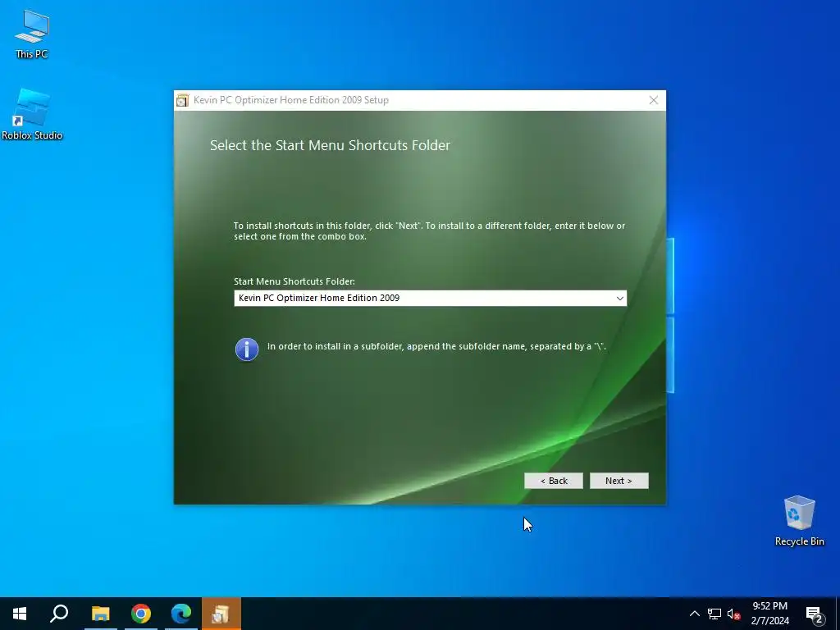Click the subfolder hint text beside the info icon
Viewport: 840px width, 630px height.
(436, 347)
